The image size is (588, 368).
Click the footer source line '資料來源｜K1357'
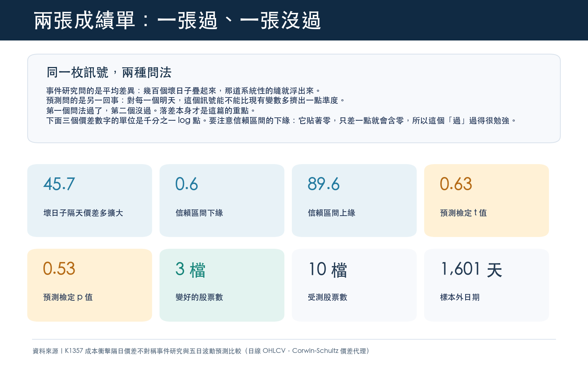coord(201,351)
